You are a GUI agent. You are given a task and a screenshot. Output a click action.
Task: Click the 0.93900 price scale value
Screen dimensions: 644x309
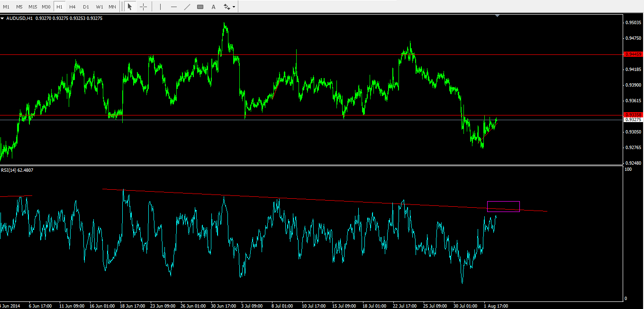[634, 85]
